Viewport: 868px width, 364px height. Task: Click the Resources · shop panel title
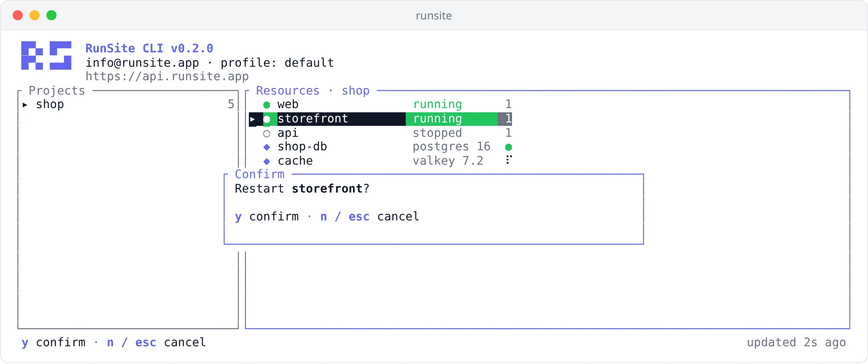coord(313,91)
